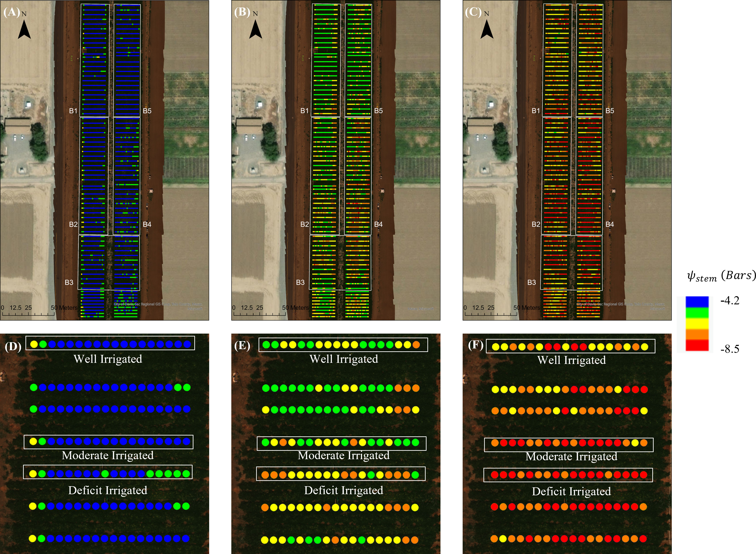Click the (B) panel label
This screenshot has height=554, width=756.
(242, 12)
